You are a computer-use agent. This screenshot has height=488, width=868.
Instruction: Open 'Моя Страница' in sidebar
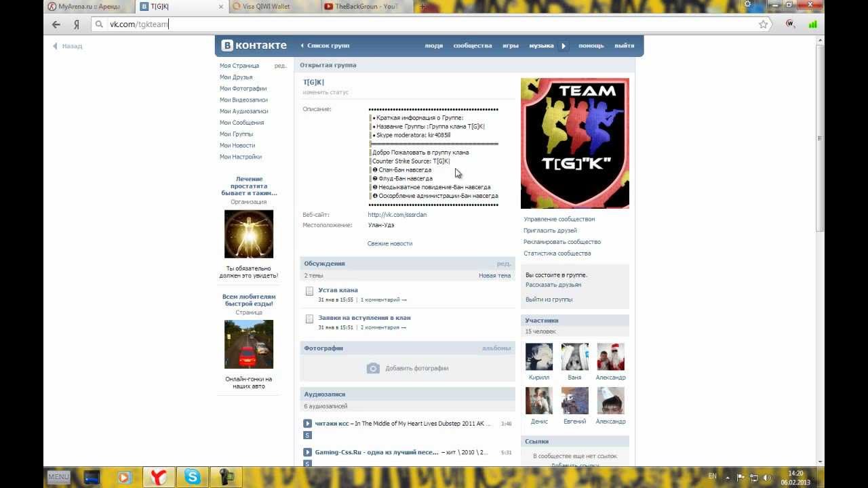(x=239, y=66)
